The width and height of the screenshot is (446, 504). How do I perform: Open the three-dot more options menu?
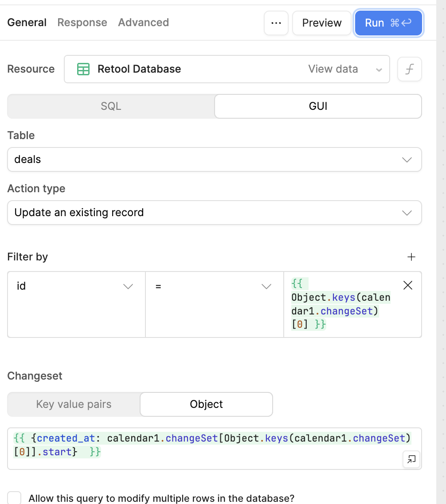(x=276, y=23)
